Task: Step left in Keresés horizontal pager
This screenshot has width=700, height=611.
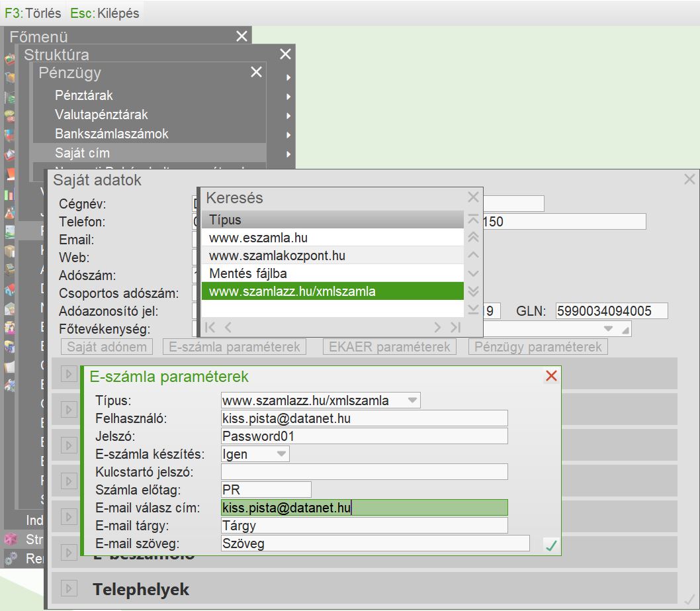Action: [228, 328]
